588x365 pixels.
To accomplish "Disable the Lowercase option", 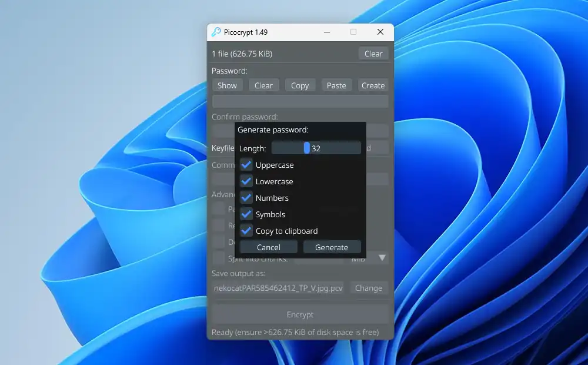I will [247, 182].
